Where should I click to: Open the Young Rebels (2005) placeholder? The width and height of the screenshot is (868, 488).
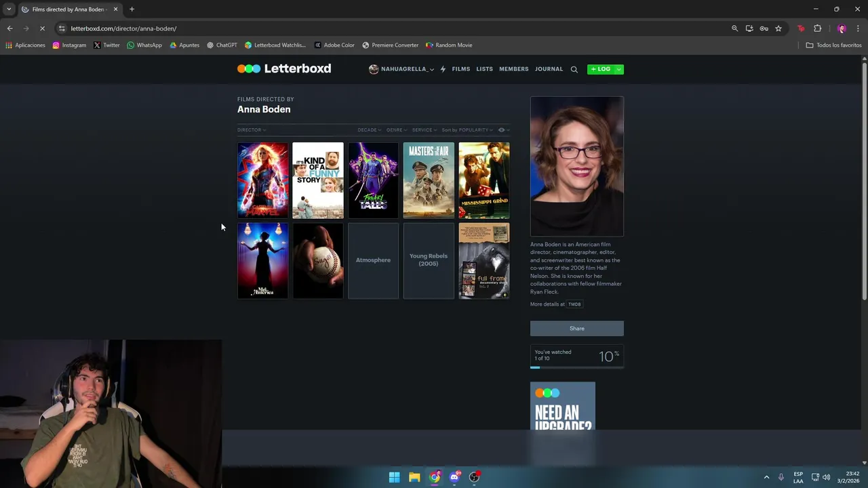[x=429, y=260]
